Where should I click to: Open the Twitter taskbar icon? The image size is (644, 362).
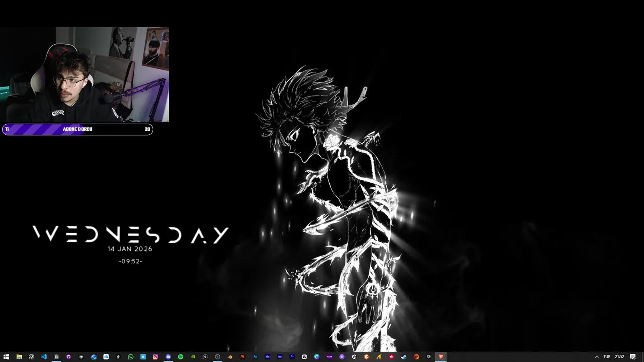pyautogui.click(x=143, y=357)
